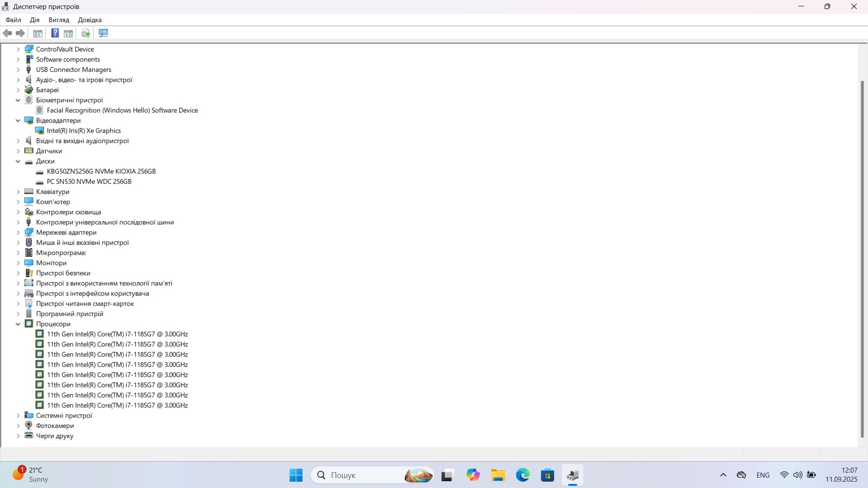868x488 pixels.
Task: Open the weather widget showing 21°C Sunny
Action: [30, 475]
